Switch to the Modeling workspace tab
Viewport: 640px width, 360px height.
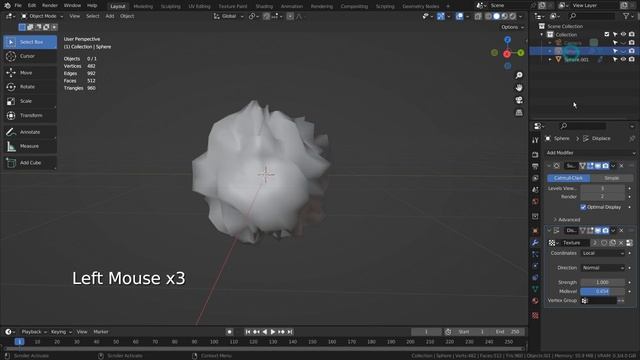(x=143, y=6)
